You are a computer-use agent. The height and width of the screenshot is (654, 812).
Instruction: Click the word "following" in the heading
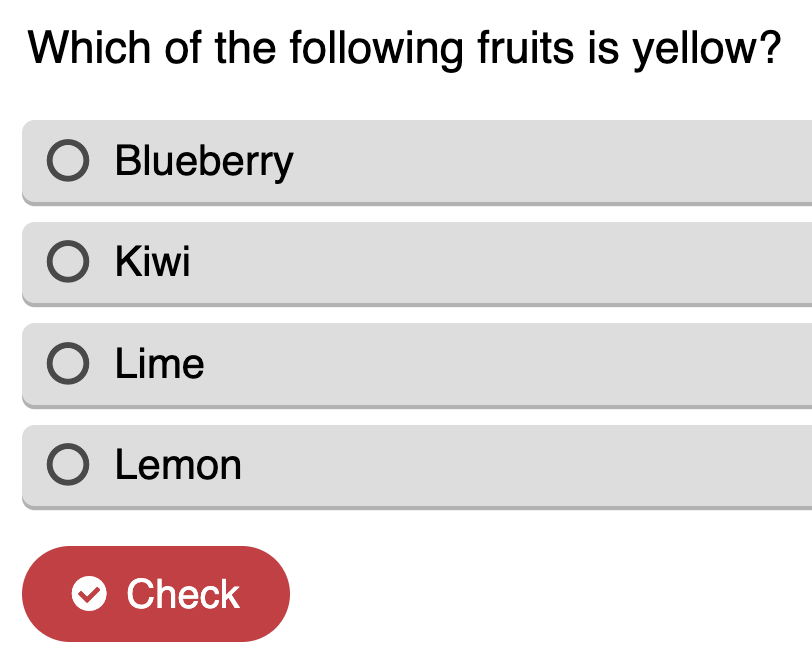pyautogui.click(x=376, y=50)
